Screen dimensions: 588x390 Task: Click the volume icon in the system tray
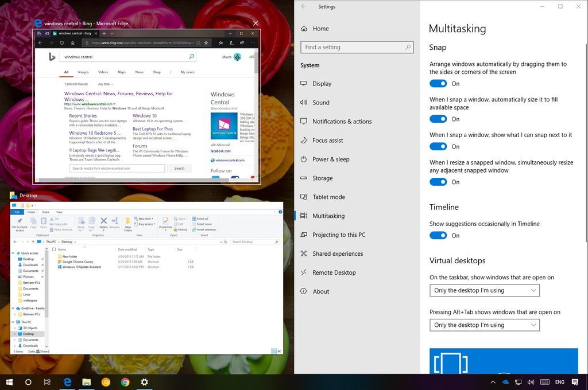[531, 382]
